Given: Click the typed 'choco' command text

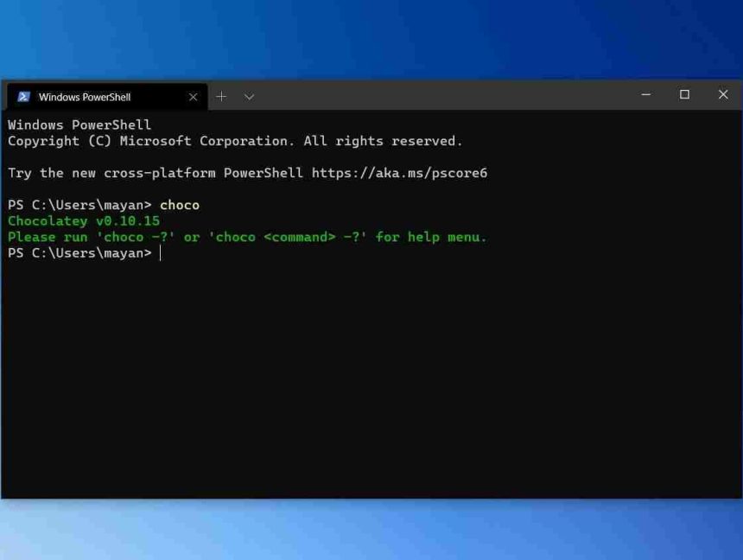Looking at the screenshot, I should pos(180,206).
